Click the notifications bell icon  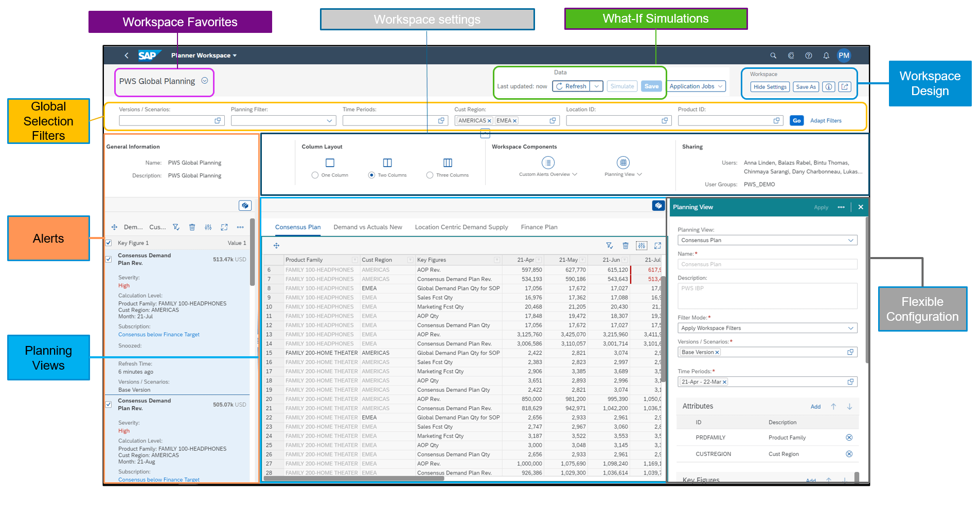(x=826, y=56)
